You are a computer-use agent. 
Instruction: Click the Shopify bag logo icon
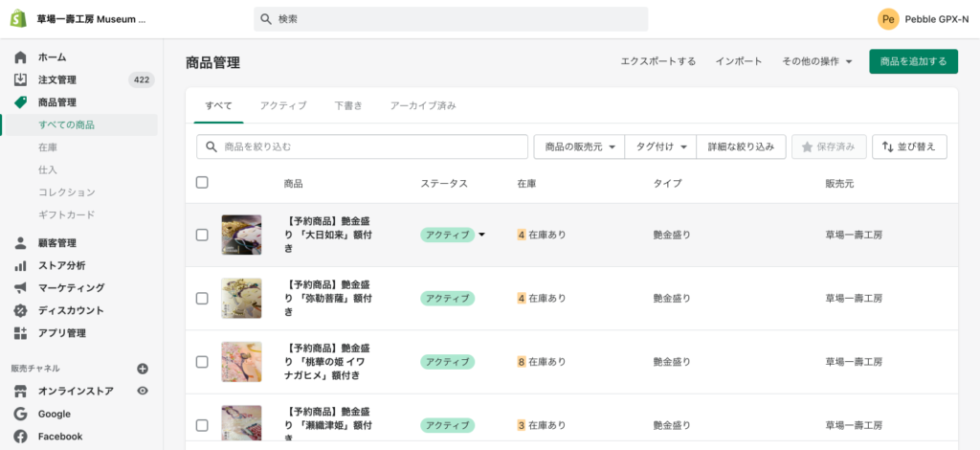(18, 18)
